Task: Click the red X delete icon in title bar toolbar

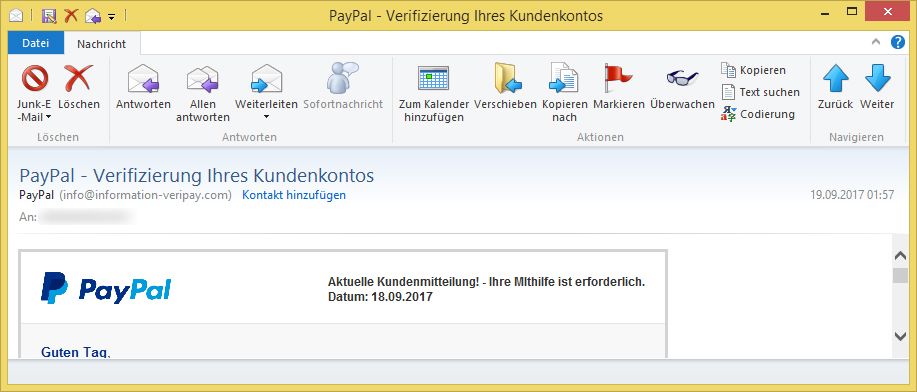Action: [71, 15]
